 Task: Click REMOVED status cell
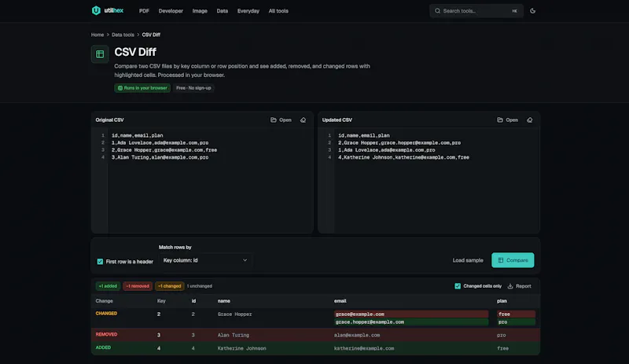[x=106, y=334]
